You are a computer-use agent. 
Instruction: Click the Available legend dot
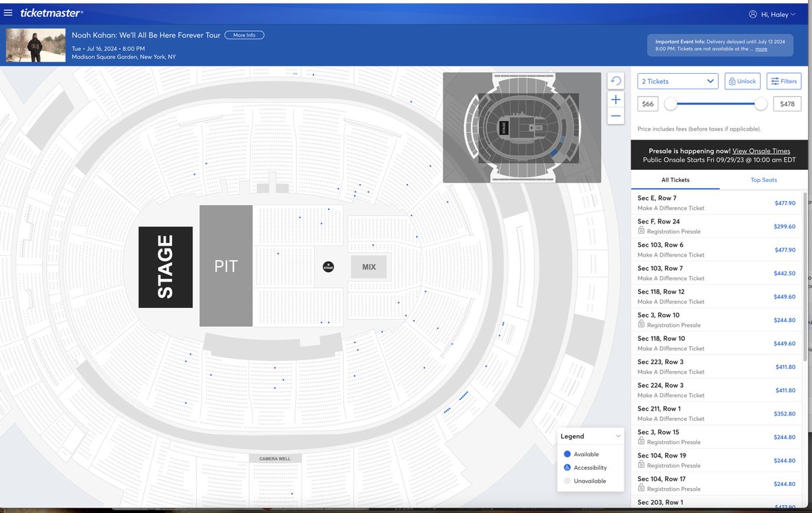[x=567, y=454]
